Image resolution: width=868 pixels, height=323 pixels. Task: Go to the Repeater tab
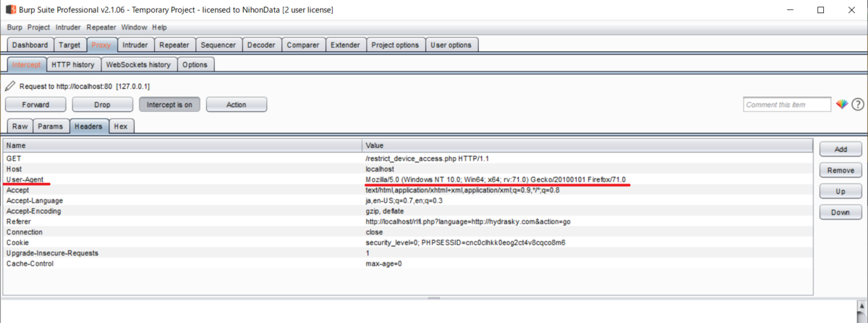(174, 45)
